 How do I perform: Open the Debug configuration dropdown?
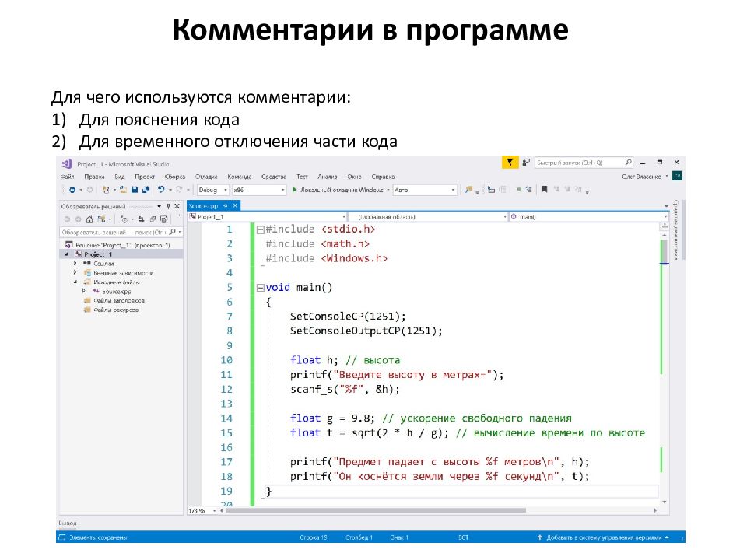(213, 190)
